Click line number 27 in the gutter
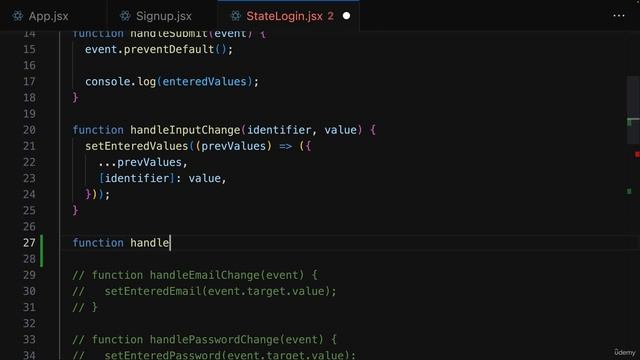Screen dimensions: 640x360 (x=29, y=243)
